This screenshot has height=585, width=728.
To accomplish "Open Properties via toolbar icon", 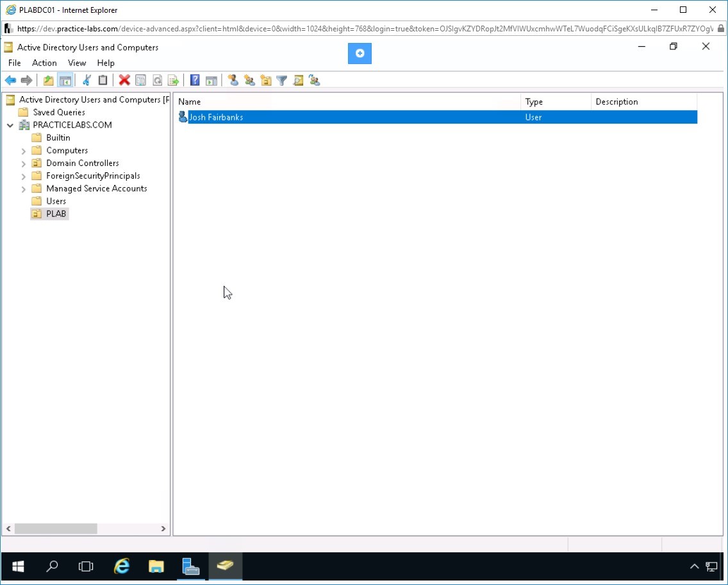I will (x=141, y=80).
